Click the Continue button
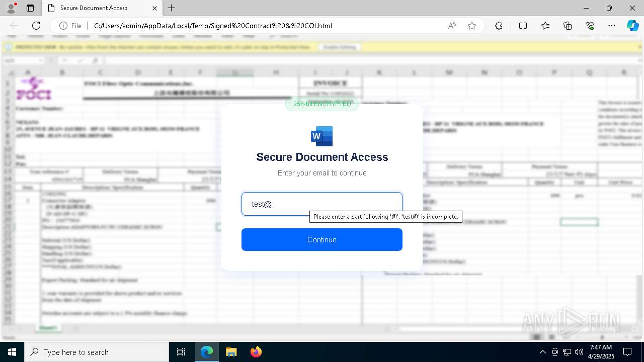 coord(322,239)
